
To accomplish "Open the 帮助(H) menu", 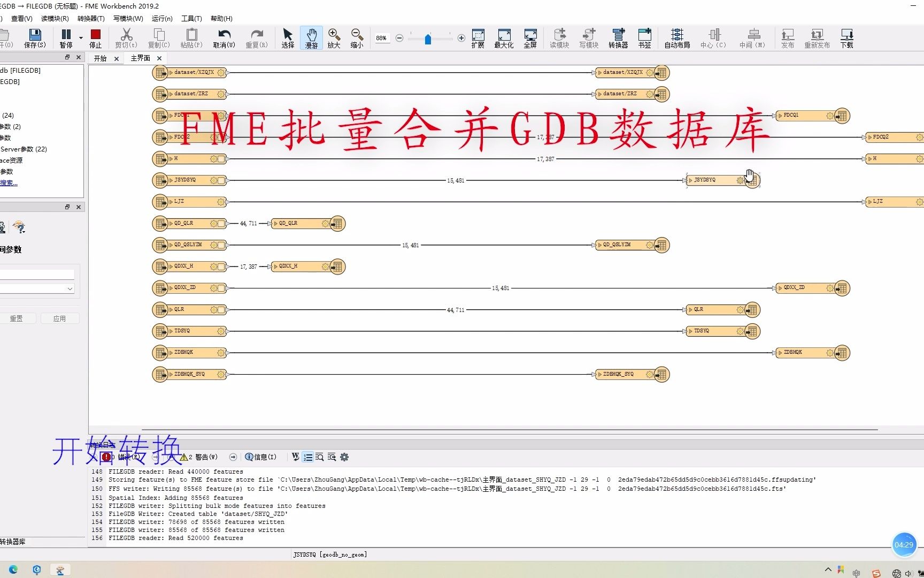I will pyautogui.click(x=221, y=18).
